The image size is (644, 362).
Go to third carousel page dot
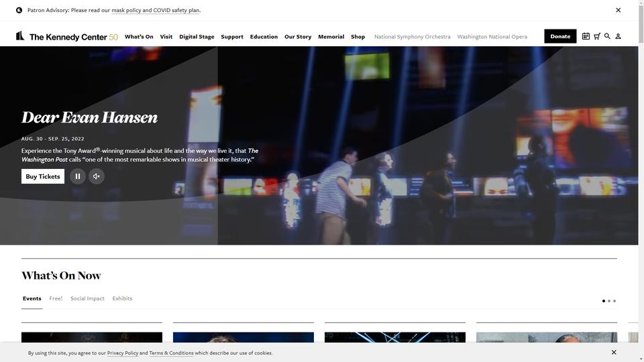point(614,301)
